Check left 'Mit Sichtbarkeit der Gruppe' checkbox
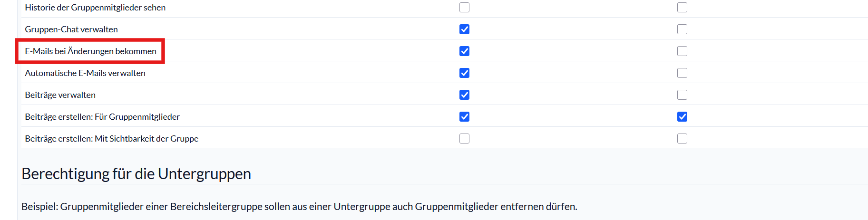Image resolution: width=868 pixels, height=220 pixels. click(464, 139)
